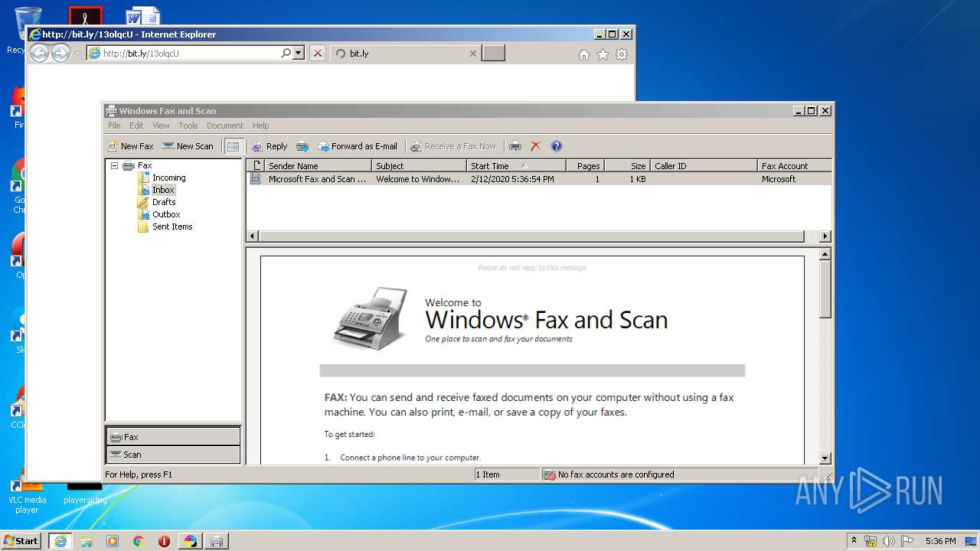Screen dimensions: 980x551
Task: Click the Opera icon in the taskbar
Action: [164, 541]
